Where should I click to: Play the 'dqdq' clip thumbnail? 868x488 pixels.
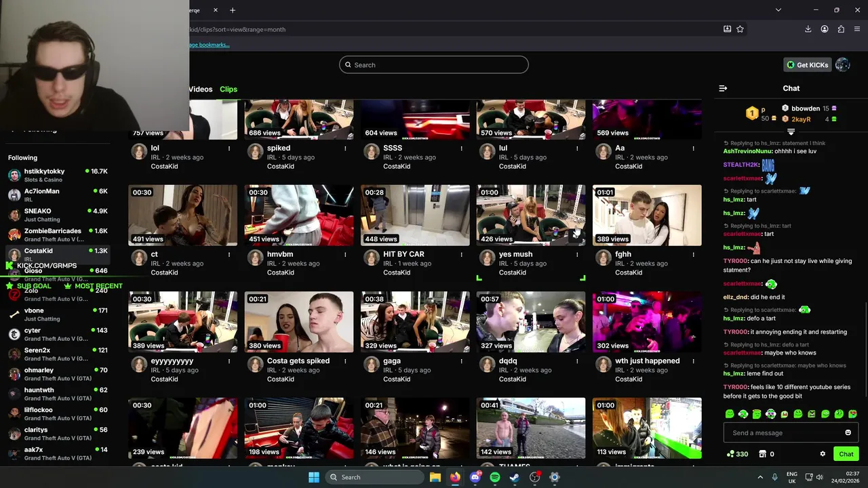(x=531, y=322)
